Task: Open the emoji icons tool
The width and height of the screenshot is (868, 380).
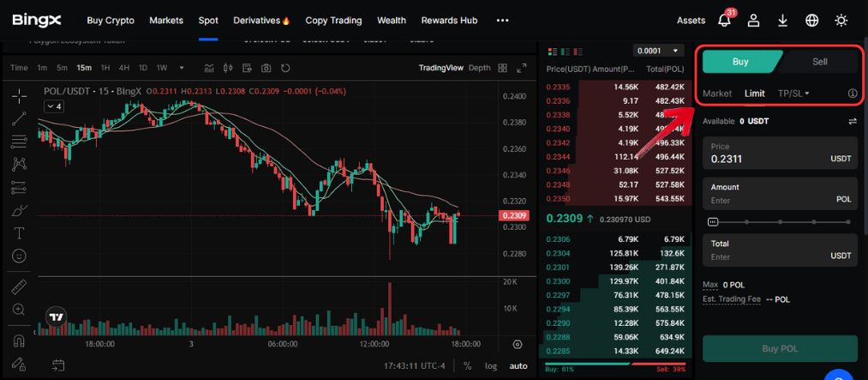Action: [x=20, y=256]
